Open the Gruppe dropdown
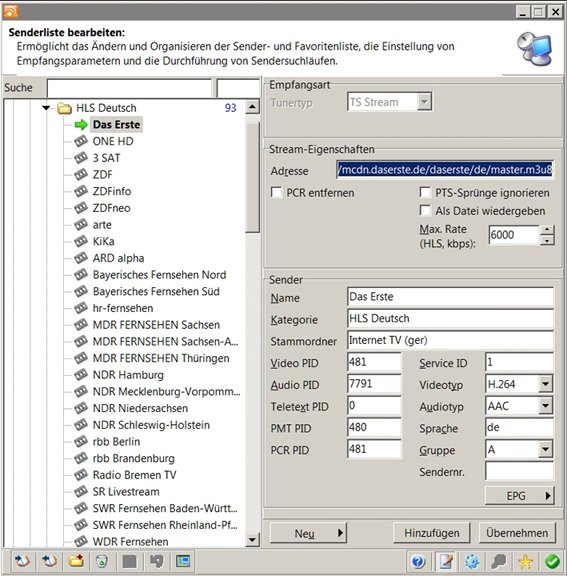This screenshot has height=576, width=567. [546, 449]
